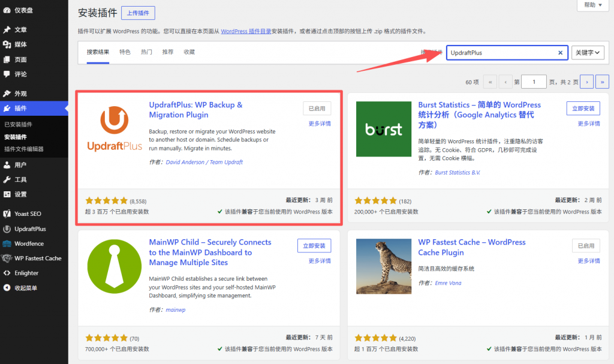Screen dimensions: 614x364
Task: Switch to the 热门 popular tab
Action: pos(146,52)
